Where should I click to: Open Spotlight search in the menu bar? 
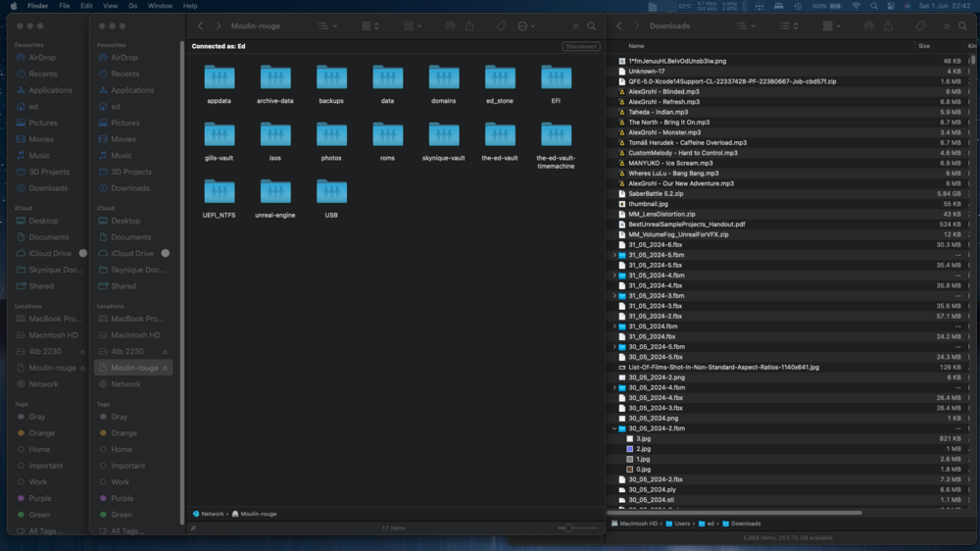coord(874,6)
